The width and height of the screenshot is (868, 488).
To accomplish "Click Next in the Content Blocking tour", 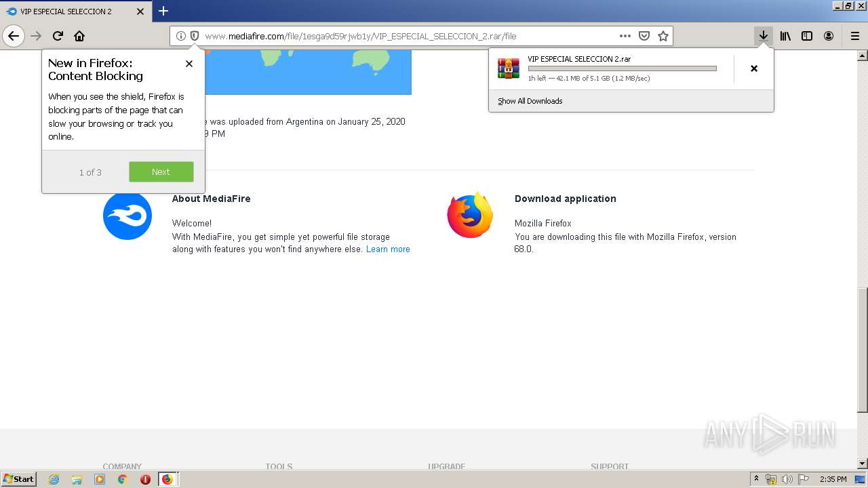I will 161,171.
